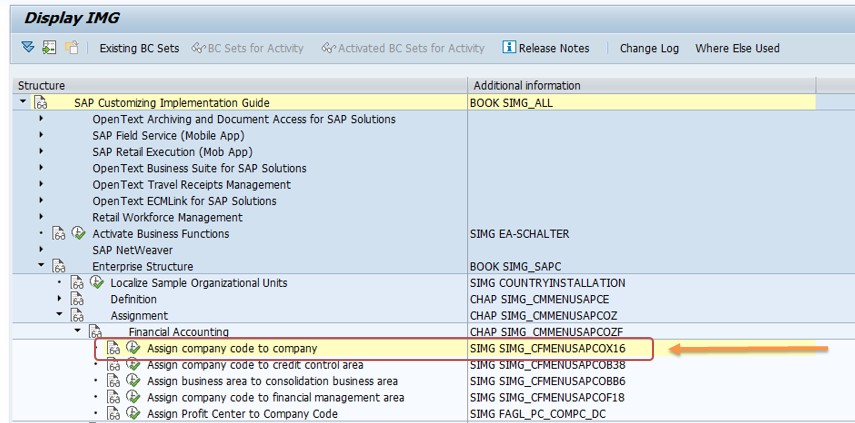This screenshot has width=855, height=423.
Task: Select Retail Workforce Management row text
Action: click(x=167, y=217)
